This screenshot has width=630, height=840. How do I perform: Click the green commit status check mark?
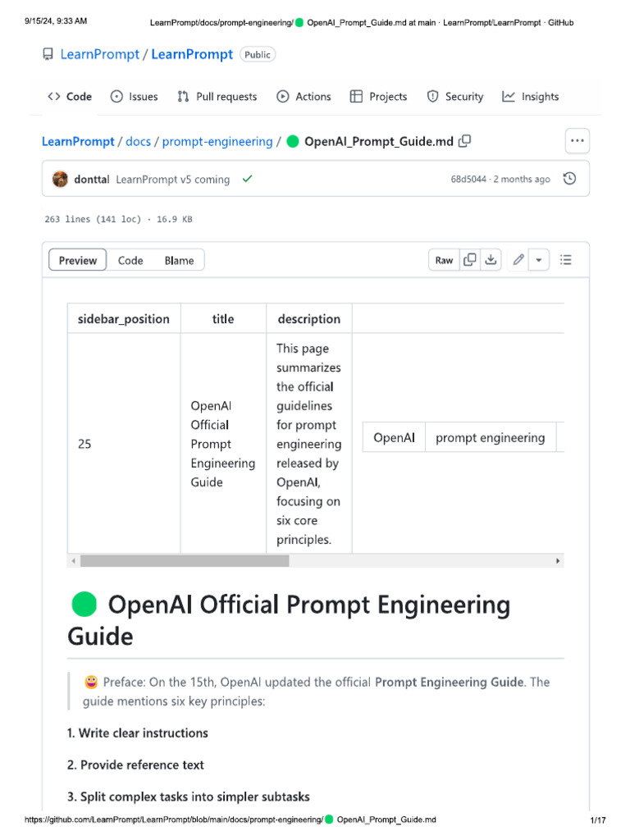(247, 179)
